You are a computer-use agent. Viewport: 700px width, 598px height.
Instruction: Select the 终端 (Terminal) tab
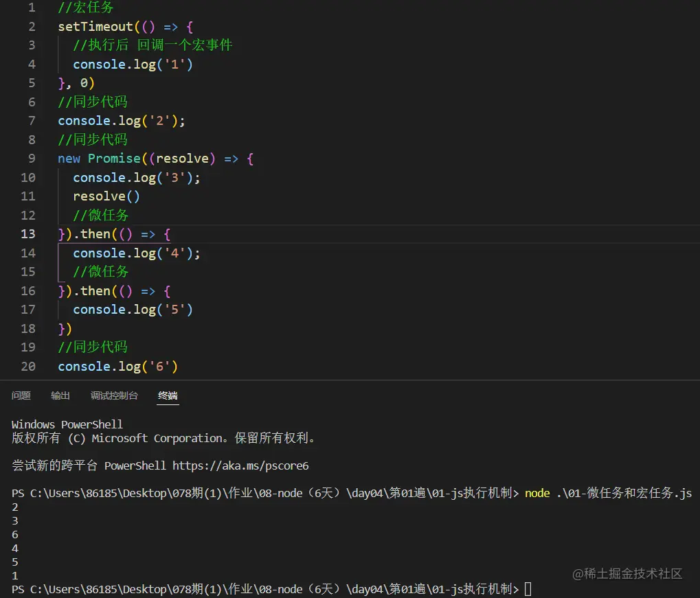[x=168, y=395]
